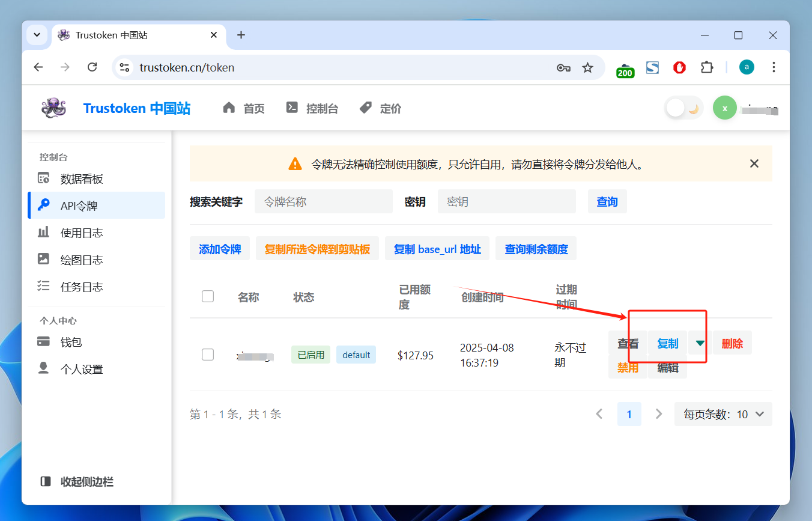Click the 永不过期 expiry cell
This screenshot has width=812, height=521.
[570, 355]
